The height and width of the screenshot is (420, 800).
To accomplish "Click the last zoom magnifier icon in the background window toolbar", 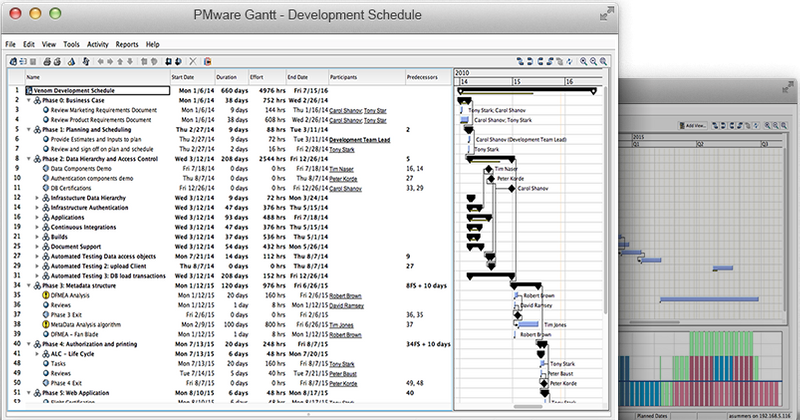I will [x=784, y=125].
